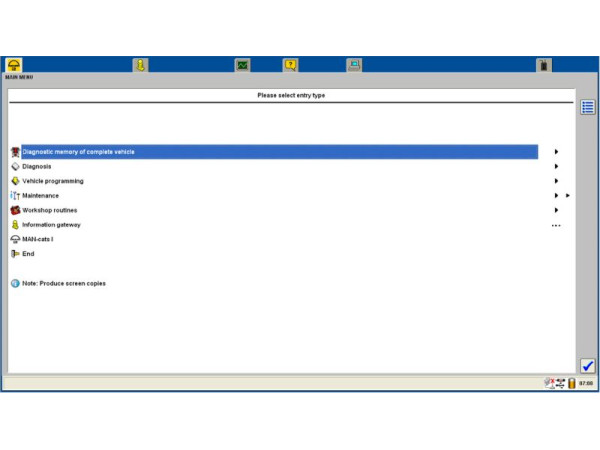600x450 pixels.
Task: Expand the Workshop routines submenu arrow
Action: [556, 210]
